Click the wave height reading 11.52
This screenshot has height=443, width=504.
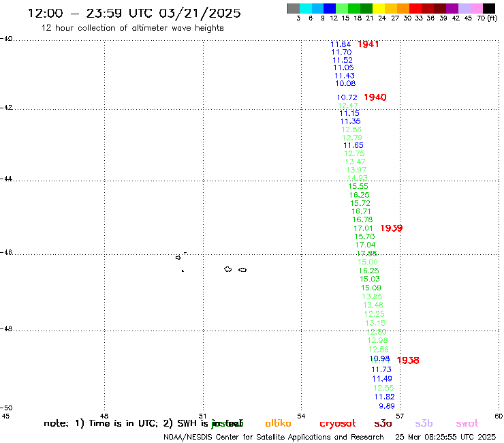pos(343,60)
